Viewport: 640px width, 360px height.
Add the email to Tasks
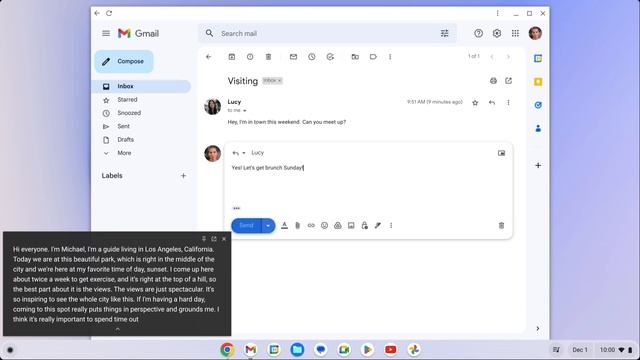330,57
